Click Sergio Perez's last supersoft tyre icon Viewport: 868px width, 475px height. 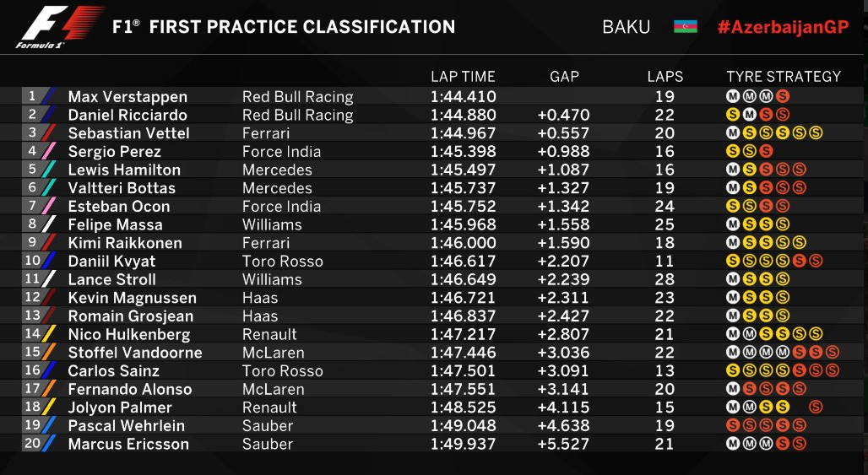[766, 151]
